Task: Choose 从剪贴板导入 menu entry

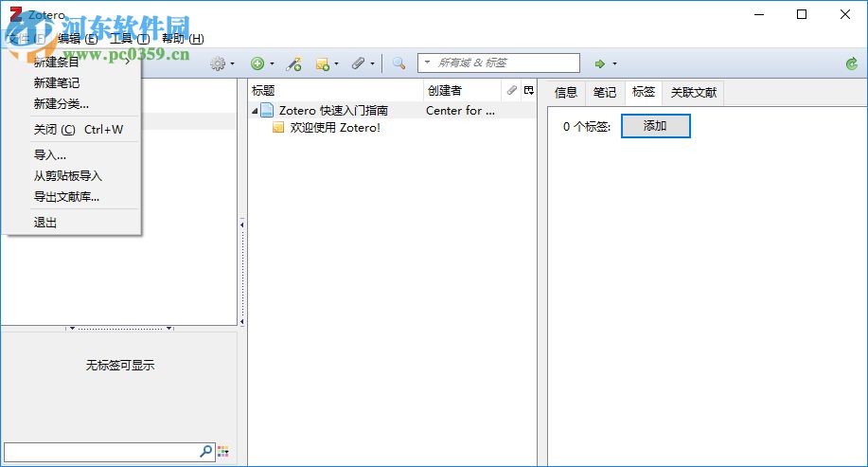Action: coord(67,175)
